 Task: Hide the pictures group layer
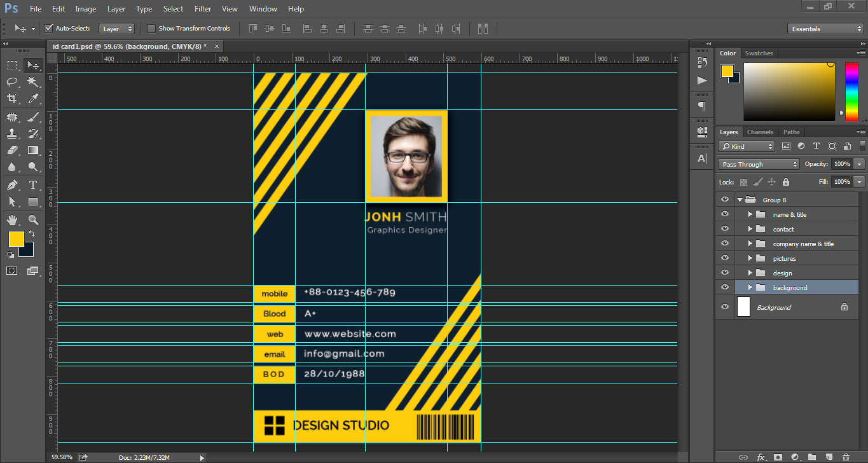(724, 258)
